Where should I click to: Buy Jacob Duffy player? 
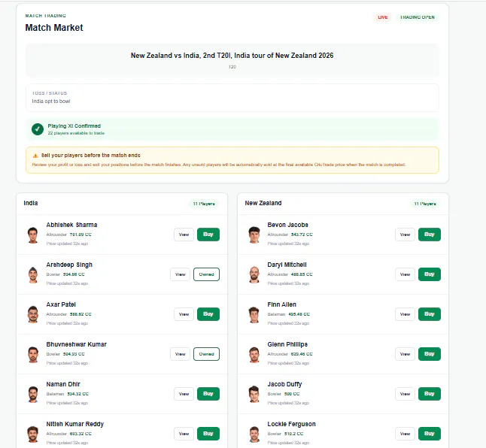click(430, 394)
